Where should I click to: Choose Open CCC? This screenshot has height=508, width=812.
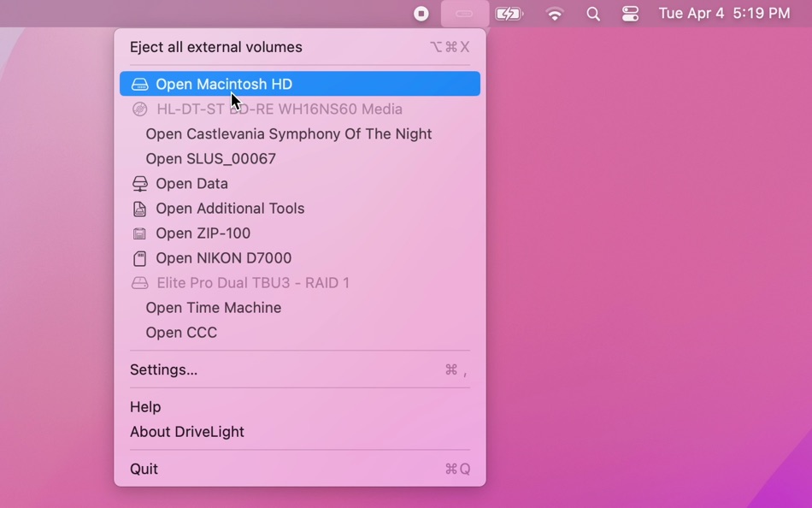click(300, 333)
